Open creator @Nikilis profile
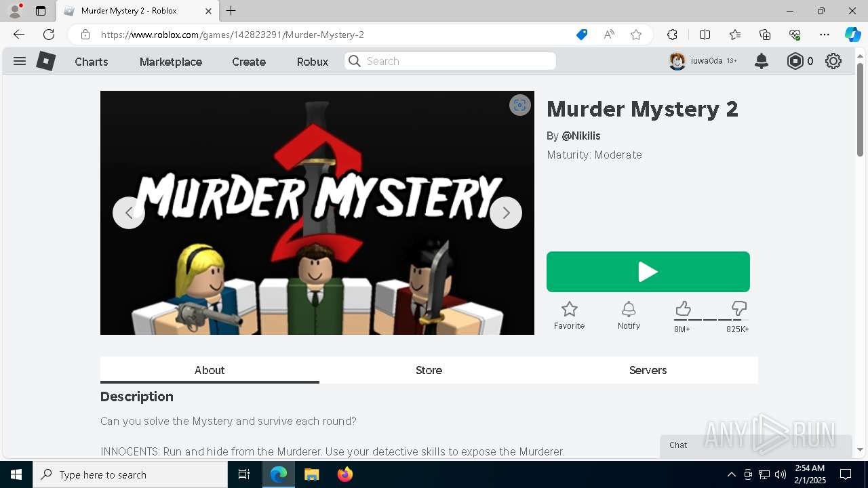 [x=581, y=136]
